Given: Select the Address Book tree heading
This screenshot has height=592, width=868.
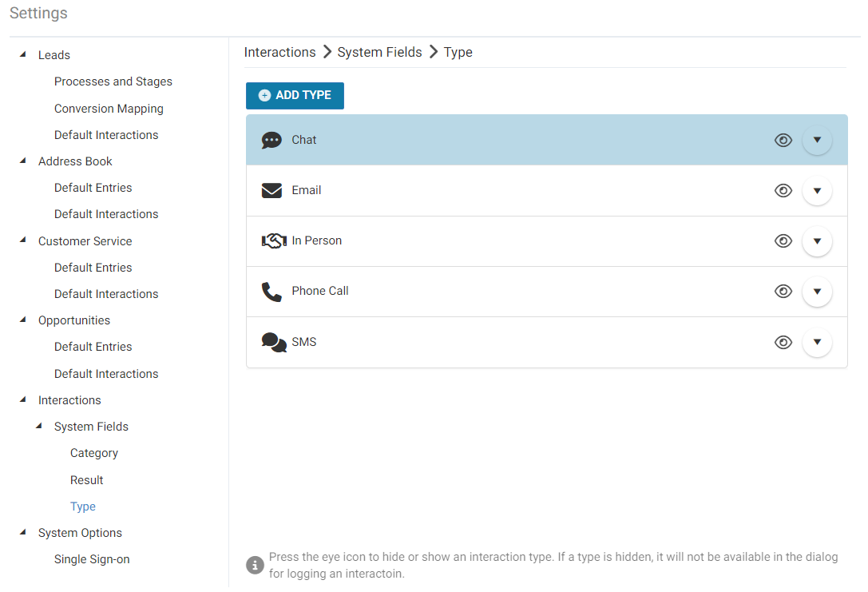Looking at the screenshot, I should [x=75, y=161].
